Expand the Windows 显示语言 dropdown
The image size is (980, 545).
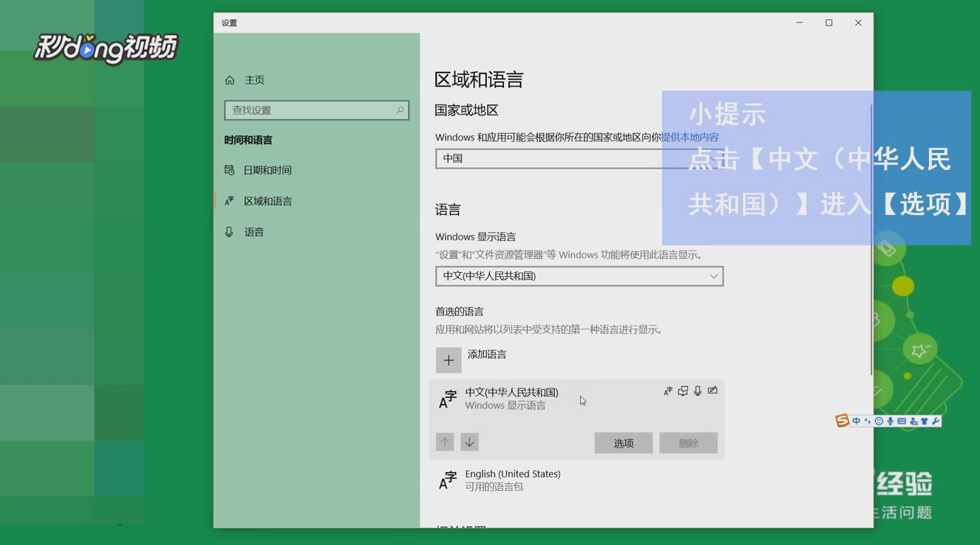[579, 276]
